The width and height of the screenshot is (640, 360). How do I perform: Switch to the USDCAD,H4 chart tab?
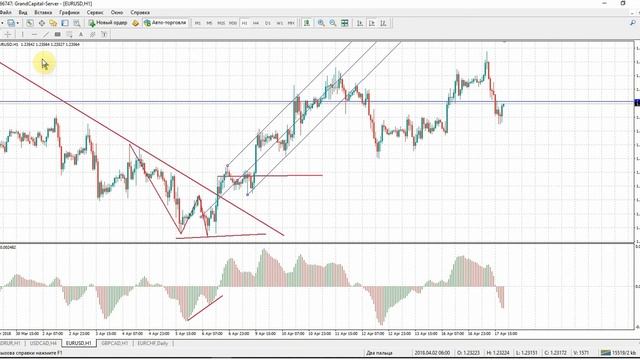pyautogui.click(x=43, y=343)
